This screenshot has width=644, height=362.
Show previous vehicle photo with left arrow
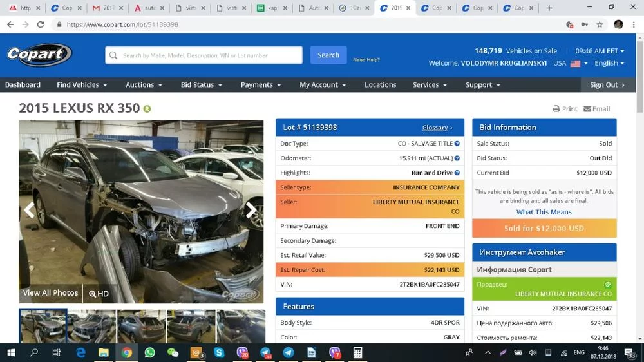29,210
